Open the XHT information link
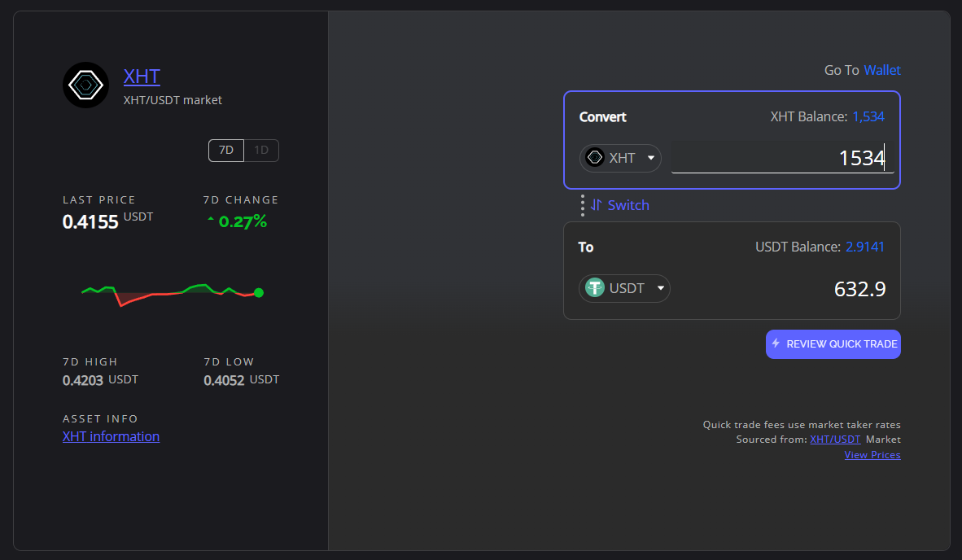Screen dimensions: 962x560 coord(111,436)
